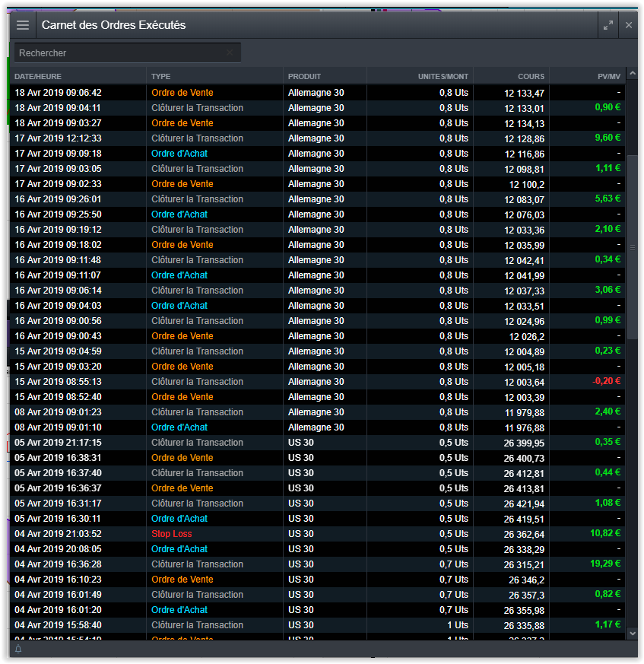644x664 pixels.
Task: Select the 18 Avr 2019 09:04:11 row
Action: coord(318,108)
